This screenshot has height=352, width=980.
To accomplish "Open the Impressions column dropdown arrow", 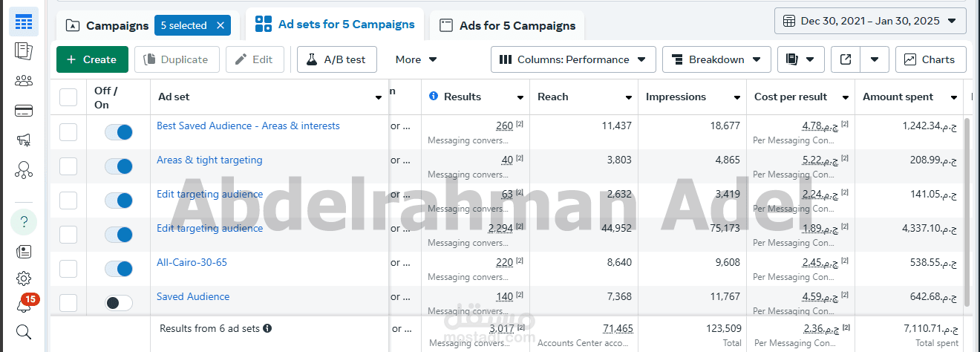I will (x=737, y=97).
